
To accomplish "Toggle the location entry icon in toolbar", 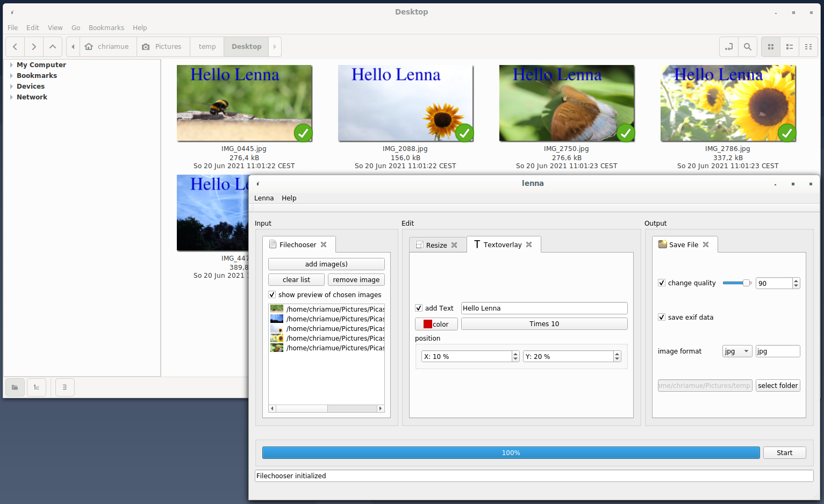I will point(728,47).
